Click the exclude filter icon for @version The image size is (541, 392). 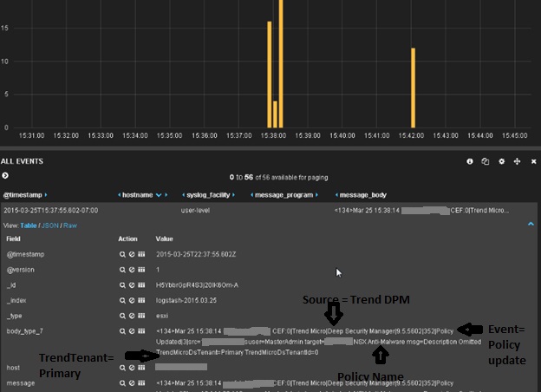(x=132, y=271)
